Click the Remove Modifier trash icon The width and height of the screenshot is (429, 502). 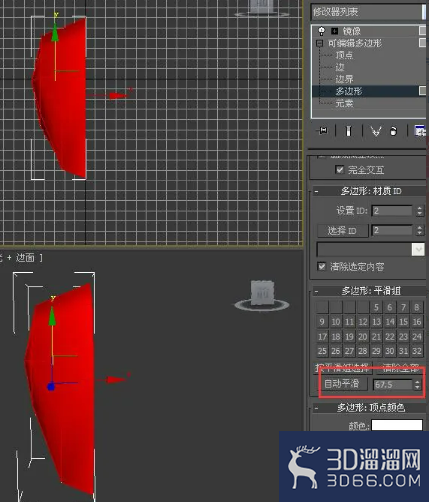pos(393,131)
